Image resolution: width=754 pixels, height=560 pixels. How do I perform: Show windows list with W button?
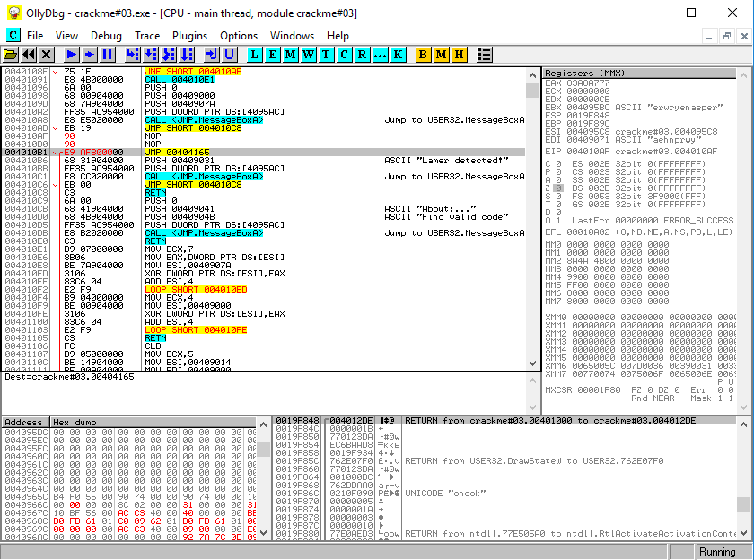[x=308, y=55]
